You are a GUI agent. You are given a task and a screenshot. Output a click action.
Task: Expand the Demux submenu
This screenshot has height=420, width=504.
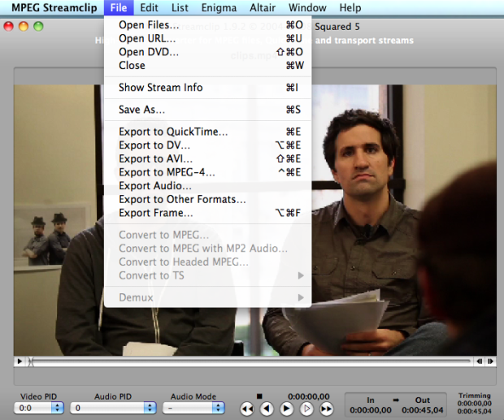point(207,297)
